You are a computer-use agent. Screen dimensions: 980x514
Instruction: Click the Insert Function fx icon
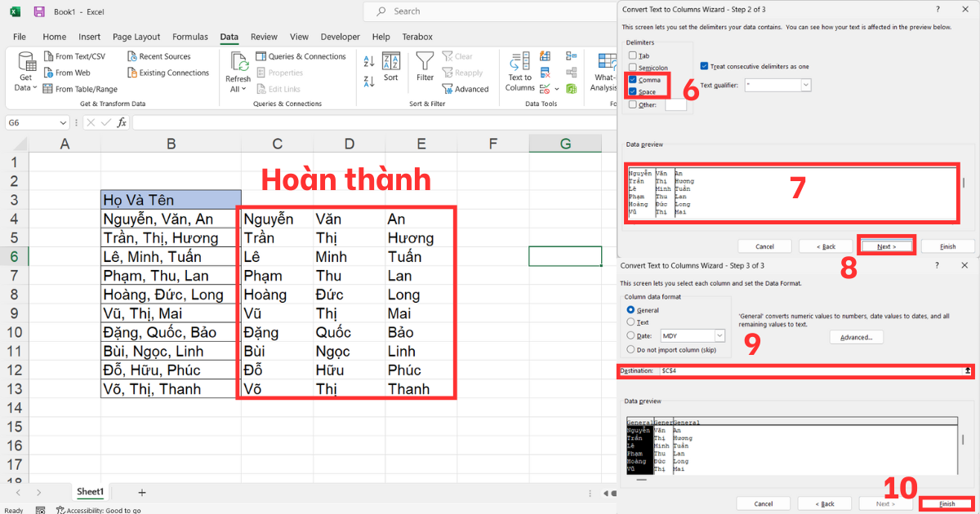[x=122, y=122]
